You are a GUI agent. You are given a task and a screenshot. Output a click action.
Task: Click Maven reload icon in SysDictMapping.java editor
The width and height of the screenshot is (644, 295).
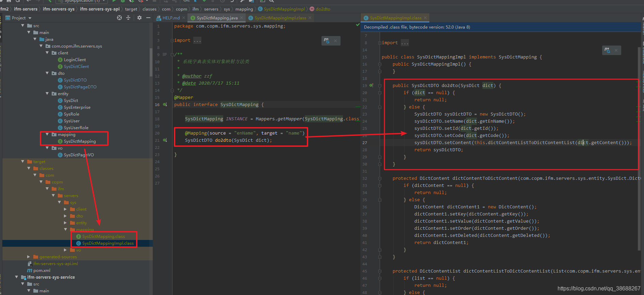(327, 40)
